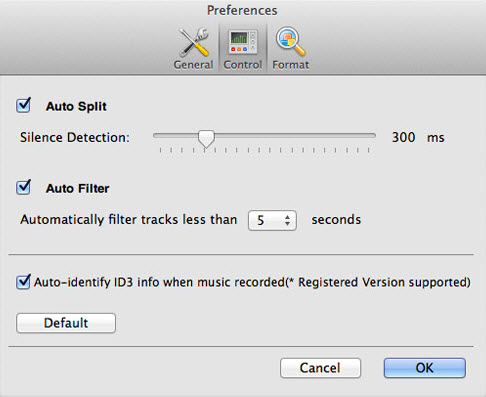Viewport: 486px width, 397px height.
Task: Decrease filter seconds with down stepper arrow
Action: tap(287, 224)
